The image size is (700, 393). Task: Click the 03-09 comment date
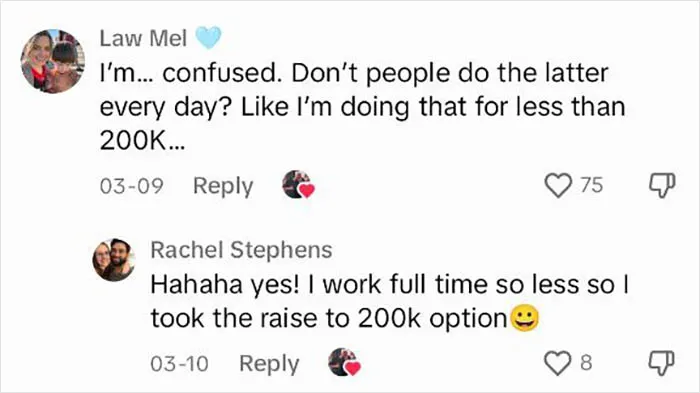click(x=132, y=186)
